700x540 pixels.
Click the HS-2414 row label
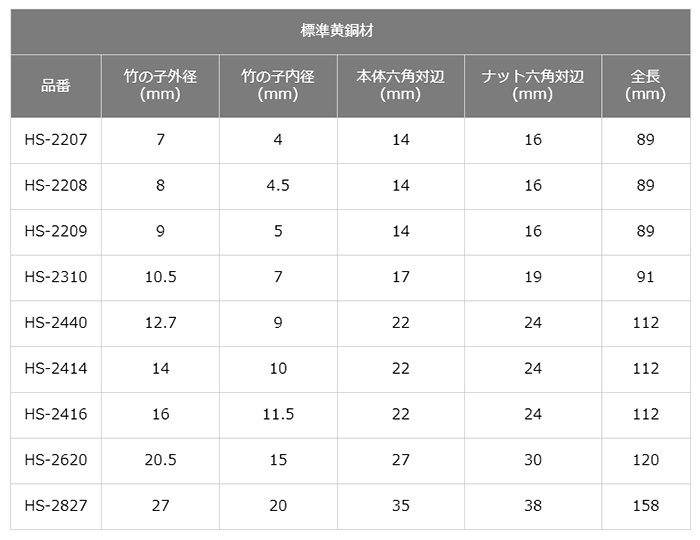pos(56,368)
